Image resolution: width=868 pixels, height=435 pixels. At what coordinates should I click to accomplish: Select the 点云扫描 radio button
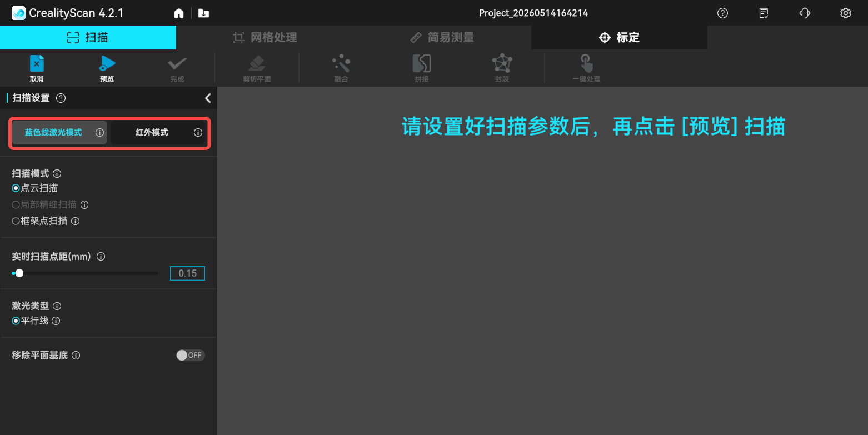(x=16, y=188)
